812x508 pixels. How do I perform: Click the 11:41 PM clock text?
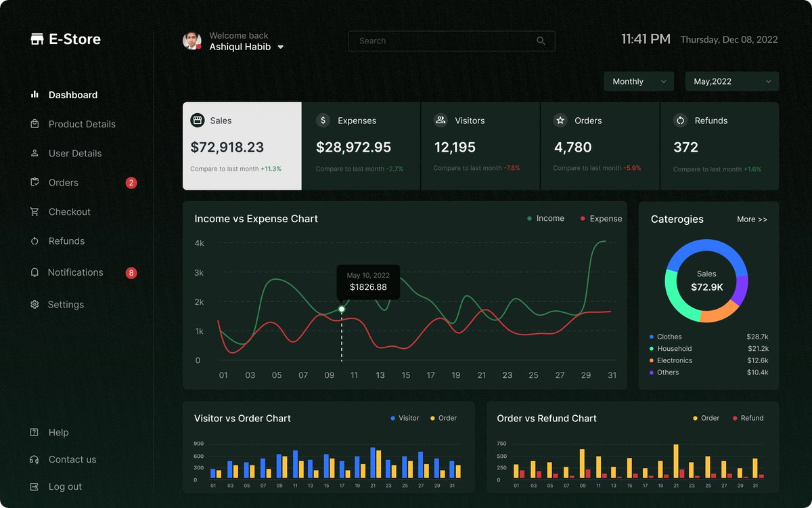646,39
